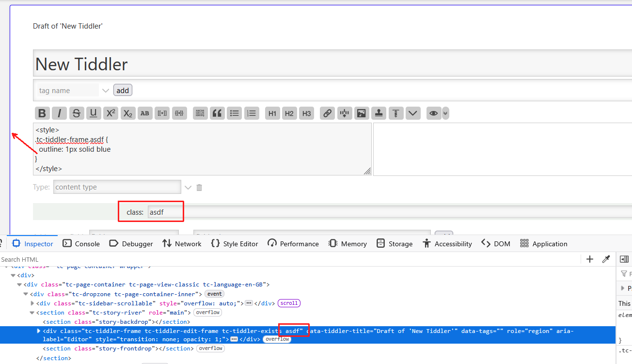Click the italic formatting button

click(x=59, y=113)
